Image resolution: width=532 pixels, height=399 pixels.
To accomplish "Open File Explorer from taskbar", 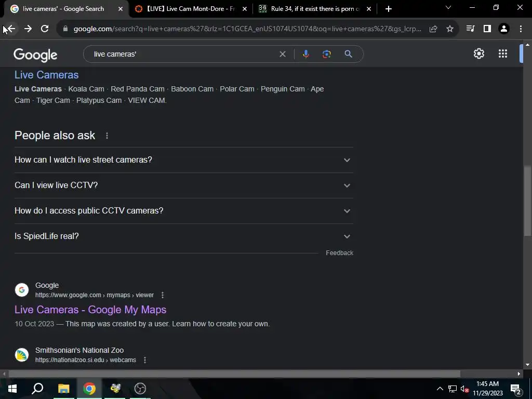I will [63, 389].
